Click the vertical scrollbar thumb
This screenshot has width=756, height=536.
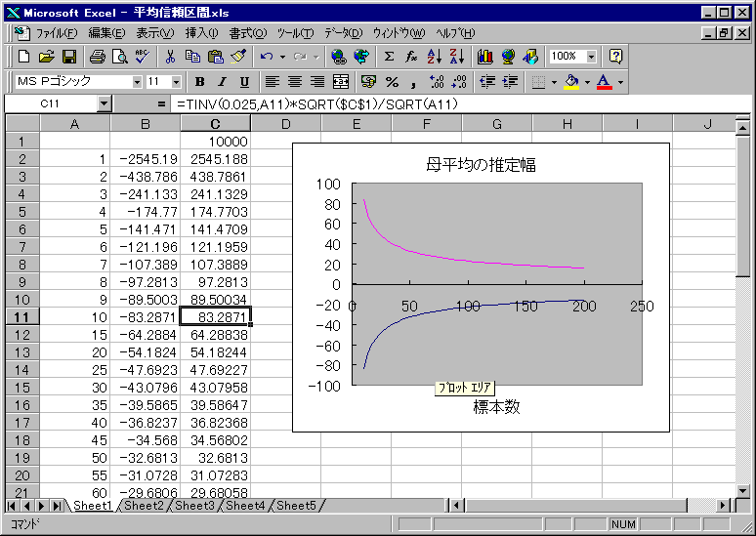(742, 206)
